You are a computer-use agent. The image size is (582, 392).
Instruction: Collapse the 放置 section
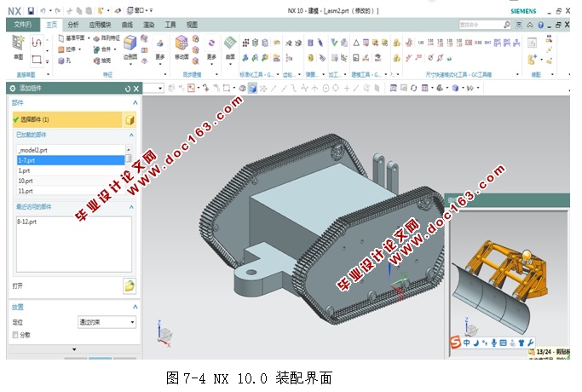135,307
